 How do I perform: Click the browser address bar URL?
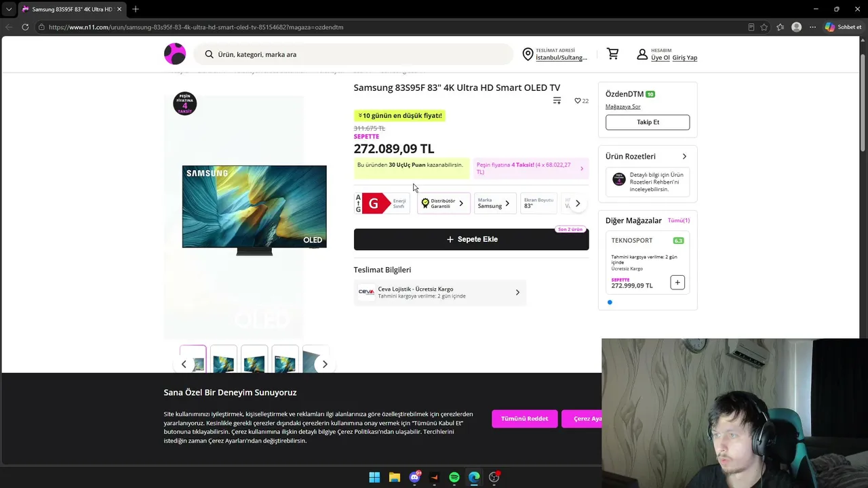coord(196,27)
